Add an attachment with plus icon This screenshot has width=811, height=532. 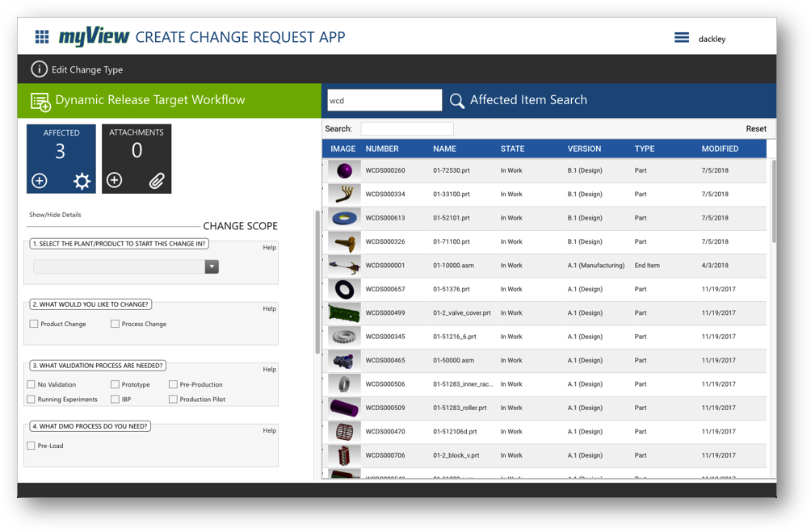(115, 180)
